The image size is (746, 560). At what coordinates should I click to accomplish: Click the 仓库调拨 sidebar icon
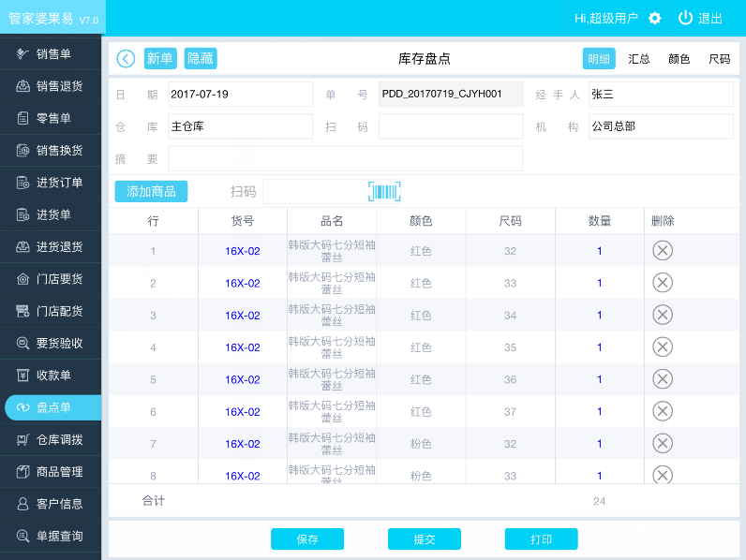(22, 440)
